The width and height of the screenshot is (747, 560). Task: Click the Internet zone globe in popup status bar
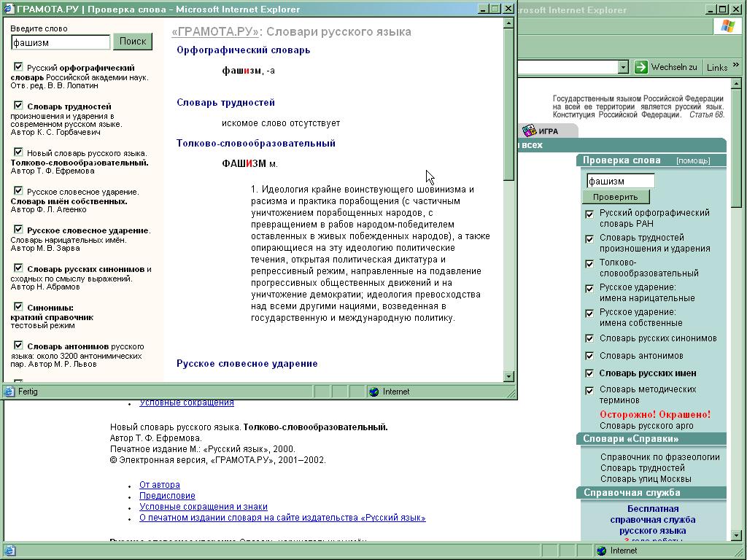374,392
